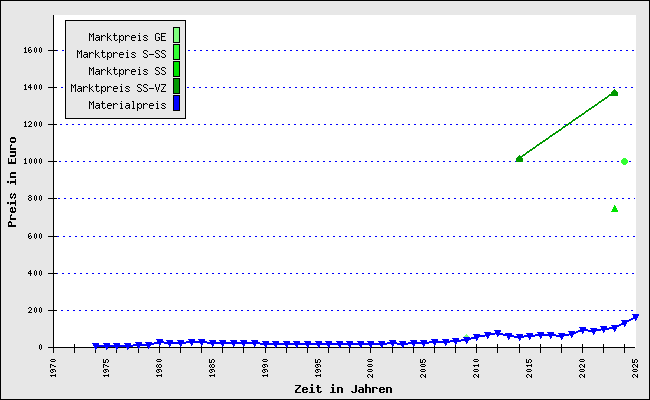Click the dark green square marker near 1000
This screenshot has height=400, width=650.
pyautogui.click(x=519, y=159)
